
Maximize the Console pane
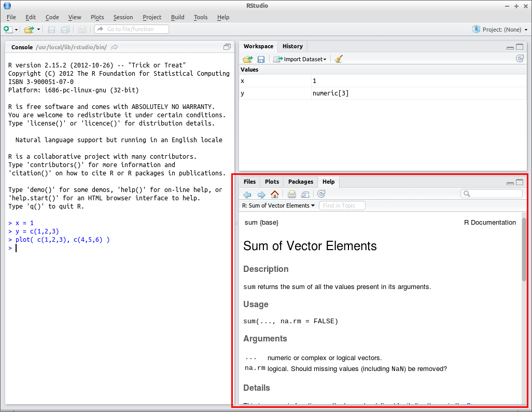pyautogui.click(x=227, y=47)
